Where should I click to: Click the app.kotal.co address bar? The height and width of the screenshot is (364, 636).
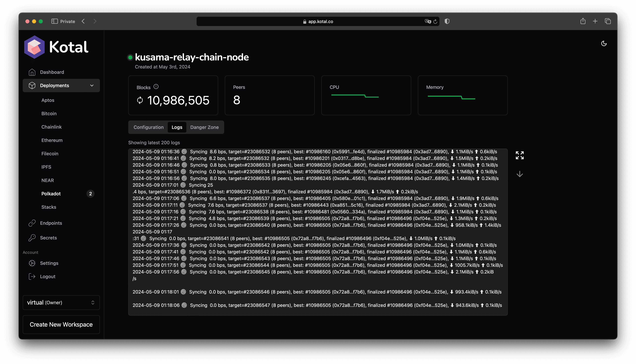pos(318,22)
